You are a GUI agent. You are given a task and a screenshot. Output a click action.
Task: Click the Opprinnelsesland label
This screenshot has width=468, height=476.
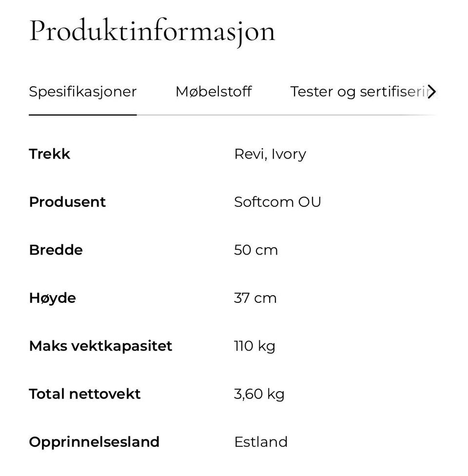(94, 442)
